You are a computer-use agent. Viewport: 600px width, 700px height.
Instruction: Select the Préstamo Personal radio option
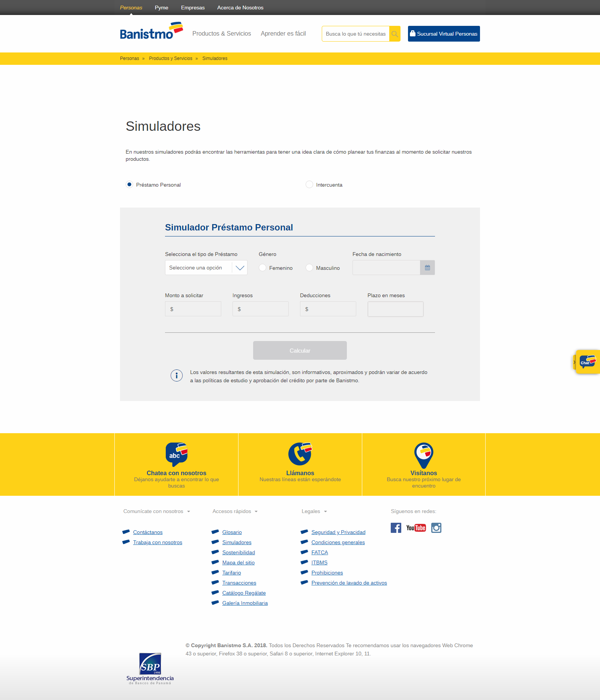click(x=129, y=184)
